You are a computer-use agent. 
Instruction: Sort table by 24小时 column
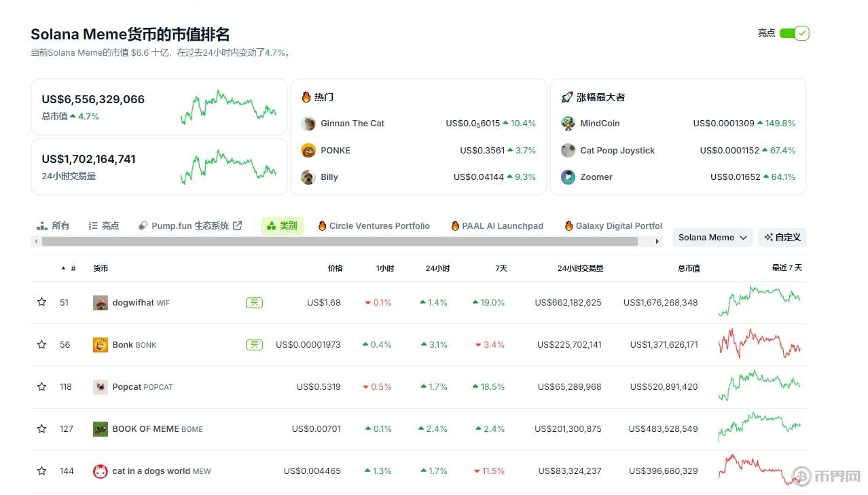(437, 268)
